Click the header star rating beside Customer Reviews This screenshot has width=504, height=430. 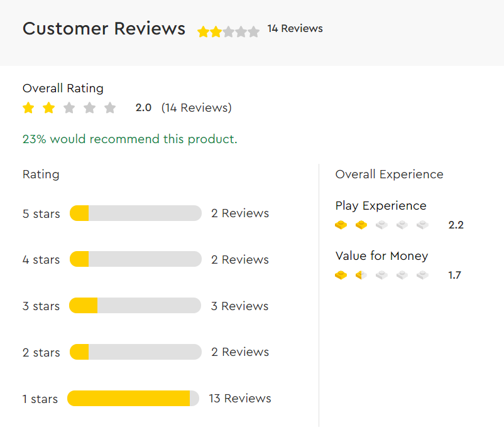click(228, 32)
